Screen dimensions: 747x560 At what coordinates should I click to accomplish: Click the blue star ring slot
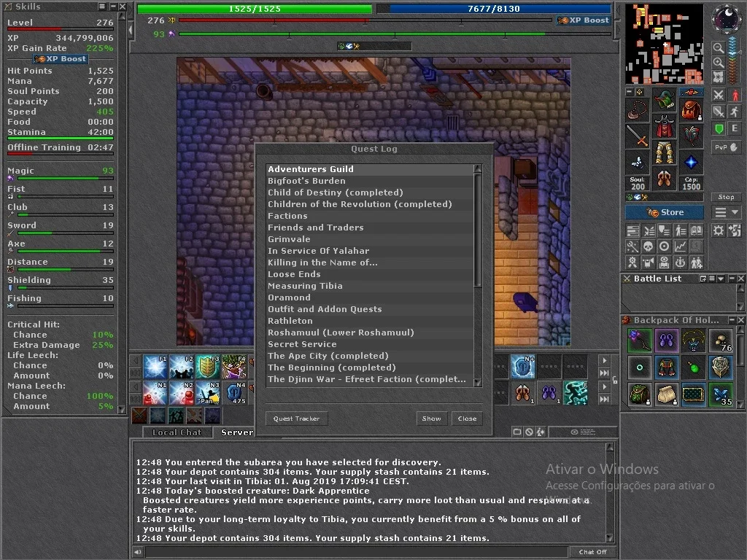[692, 163]
